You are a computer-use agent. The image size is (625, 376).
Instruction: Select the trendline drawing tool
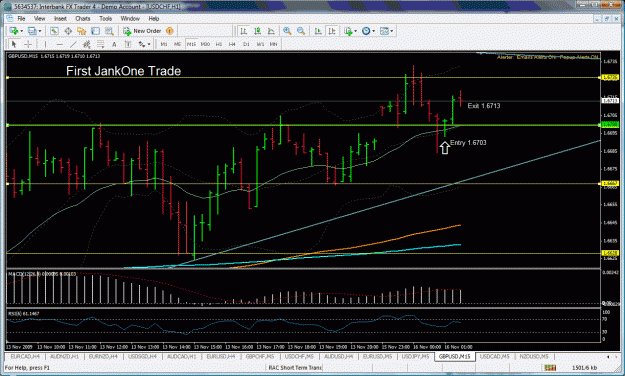click(73, 44)
